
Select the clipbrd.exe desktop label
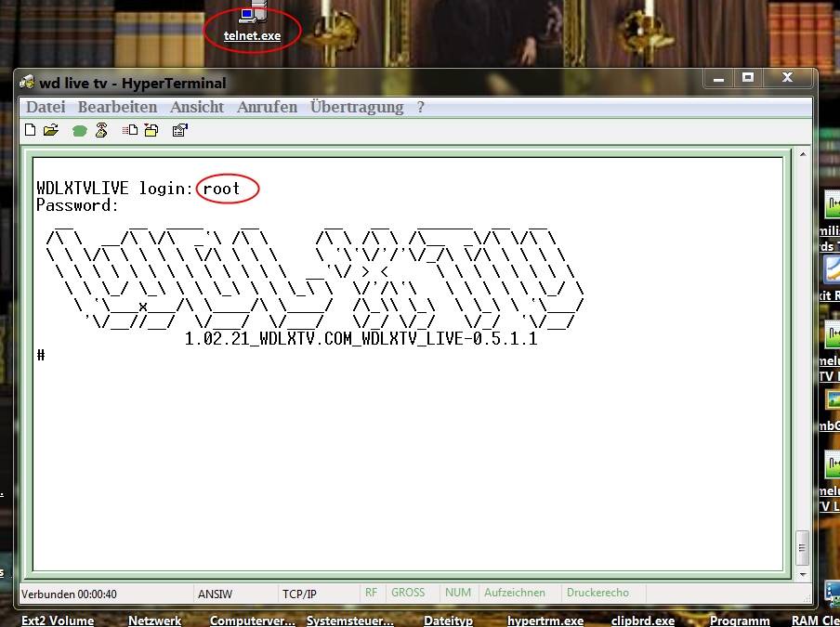[643, 620]
